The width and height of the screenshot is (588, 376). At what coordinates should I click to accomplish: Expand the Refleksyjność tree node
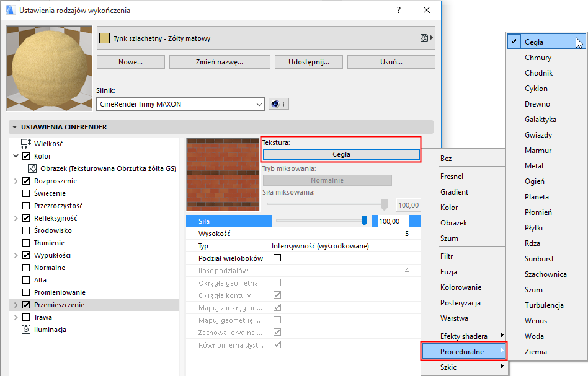[16, 218]
